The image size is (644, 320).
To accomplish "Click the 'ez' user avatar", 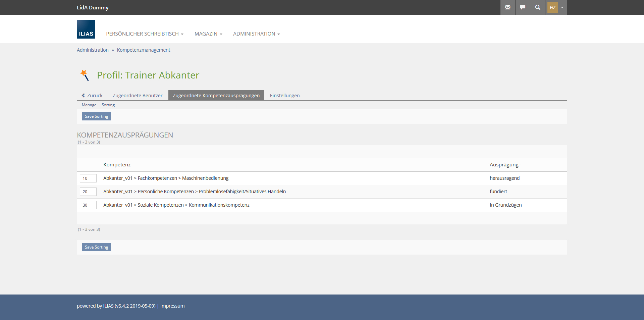I will coord(552,7).
